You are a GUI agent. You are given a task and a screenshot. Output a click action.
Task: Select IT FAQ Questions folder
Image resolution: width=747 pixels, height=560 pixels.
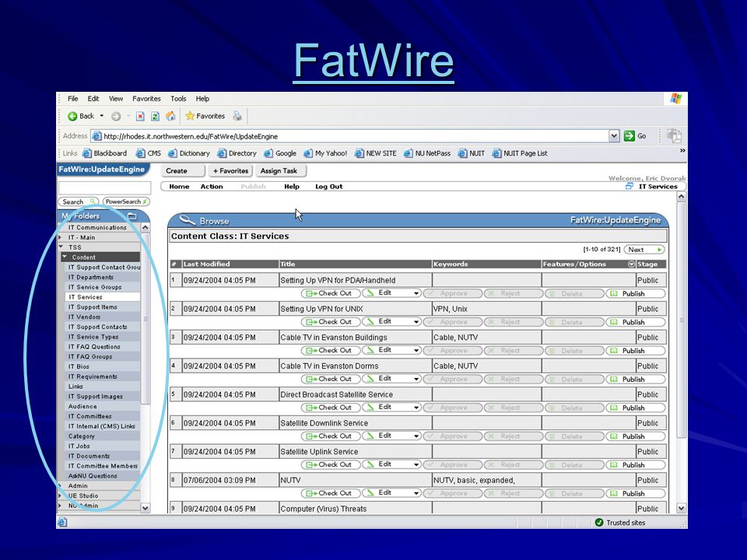tap(94, 347)
